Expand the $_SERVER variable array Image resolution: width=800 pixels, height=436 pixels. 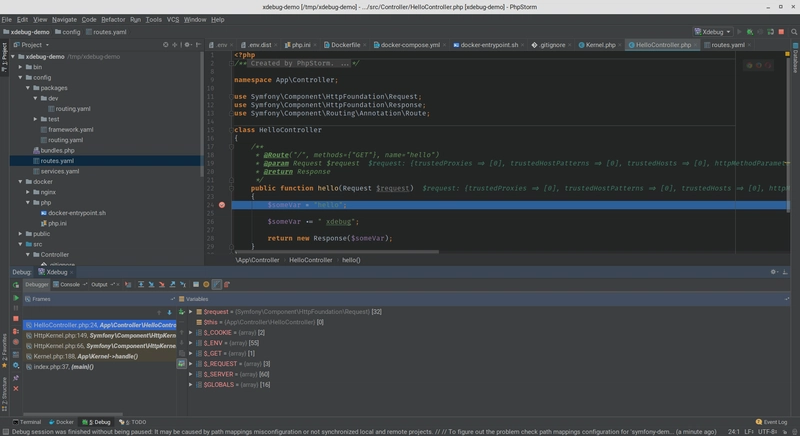point(191,374)
